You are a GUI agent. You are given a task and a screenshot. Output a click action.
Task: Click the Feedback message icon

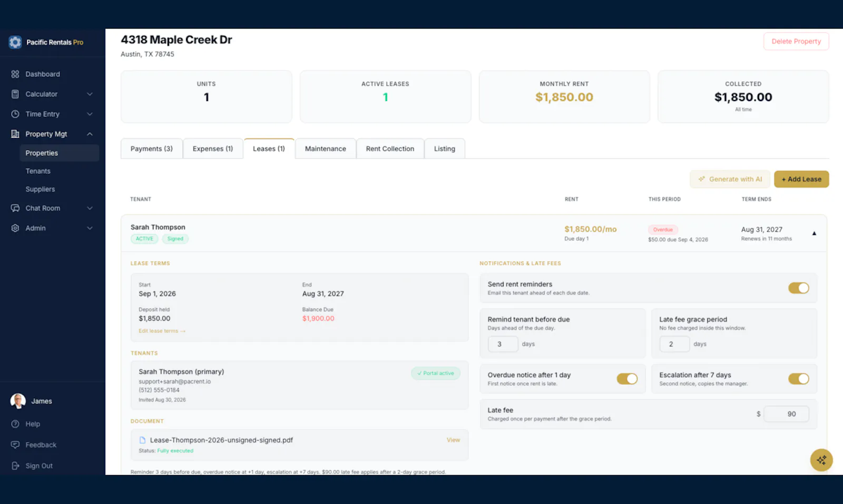tap(15, 445)
